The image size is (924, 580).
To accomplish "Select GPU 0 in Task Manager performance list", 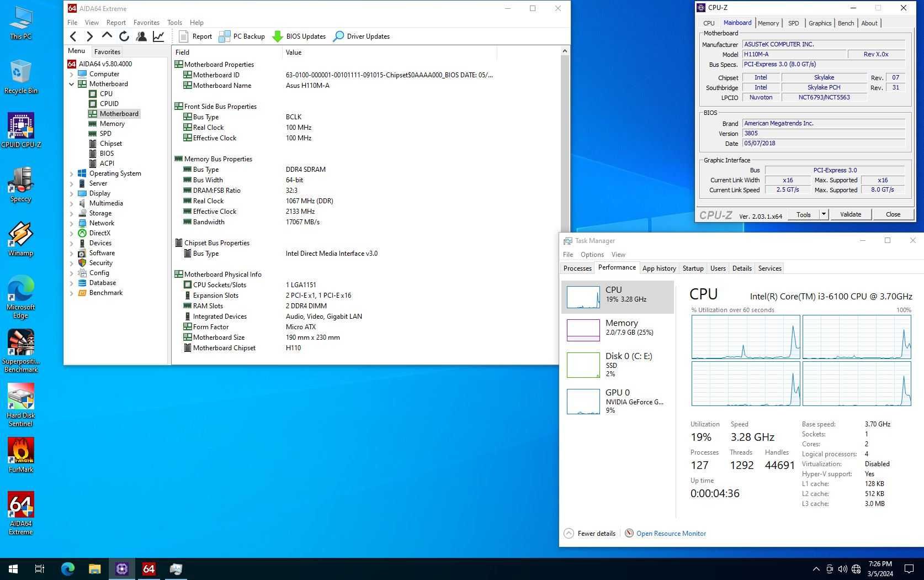I will [x=618, y=401].
